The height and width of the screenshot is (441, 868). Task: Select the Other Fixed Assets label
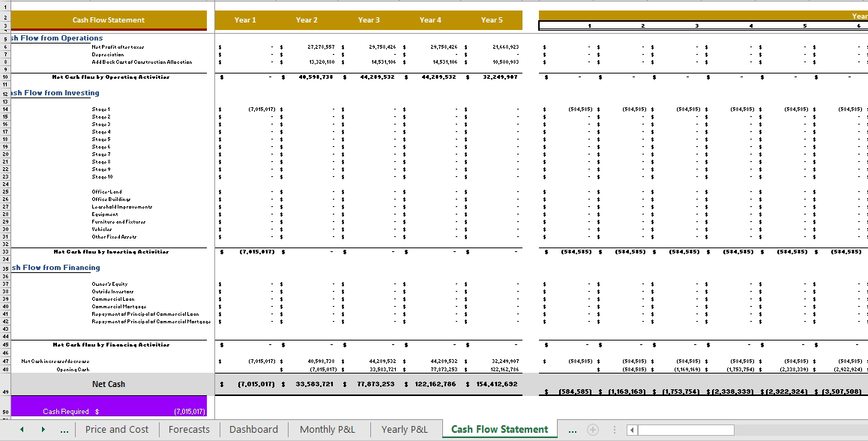pos(114,236)
